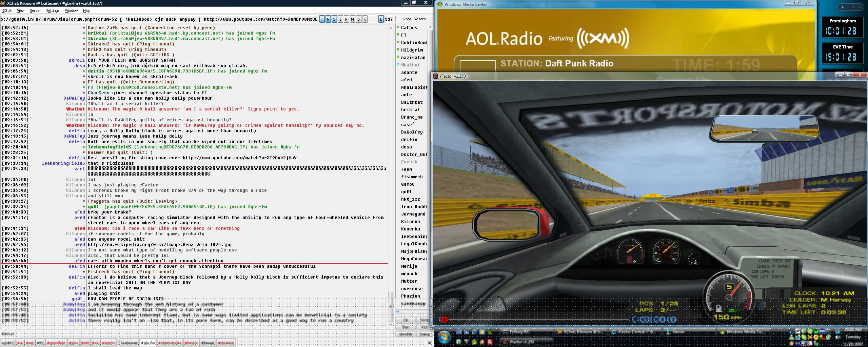Click the Windows Media Center title bar icon
Image resolution: width=868 pixels, height=347 pixels.
(x=440, y=4)
